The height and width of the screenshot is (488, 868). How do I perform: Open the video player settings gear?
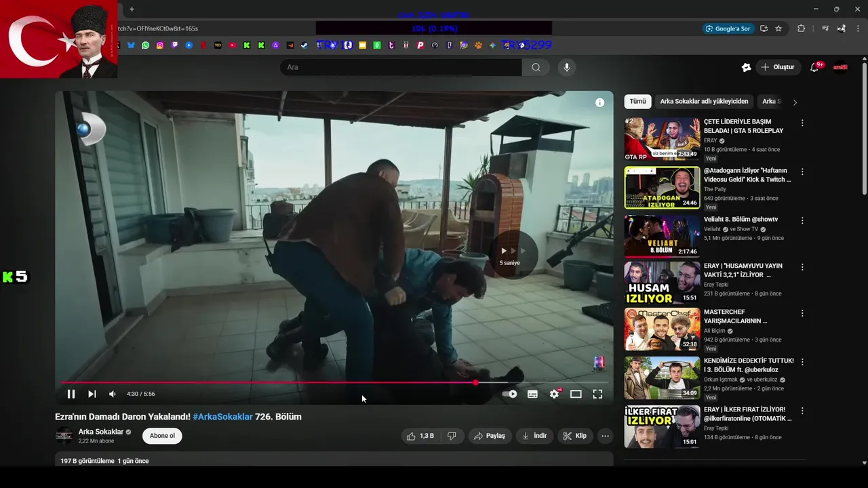[x=554, y=394]
